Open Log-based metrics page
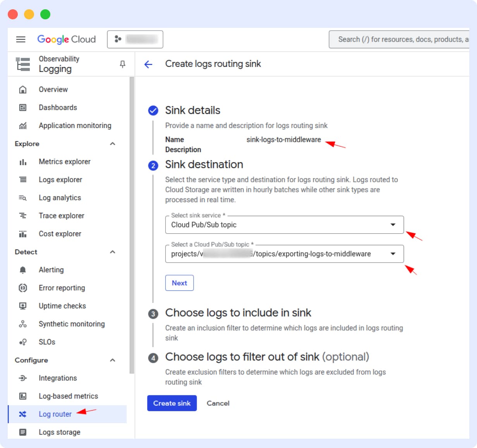Image resolution: width=477 pixels, height=448 pixels. coord(68,396)
